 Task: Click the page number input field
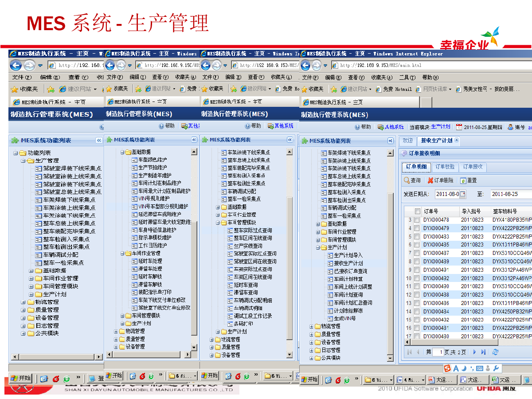tap(438, 352)
